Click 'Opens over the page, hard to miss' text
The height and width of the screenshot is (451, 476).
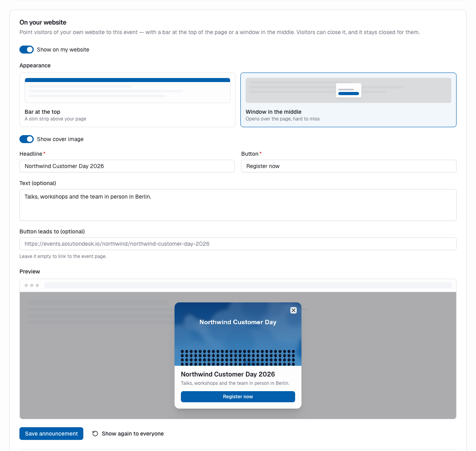coord(282,119)
